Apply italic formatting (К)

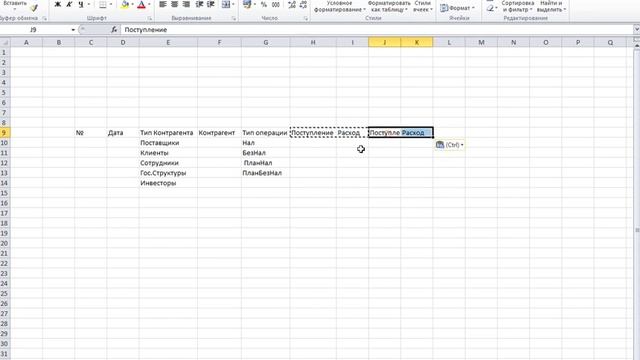click(69, 4)
